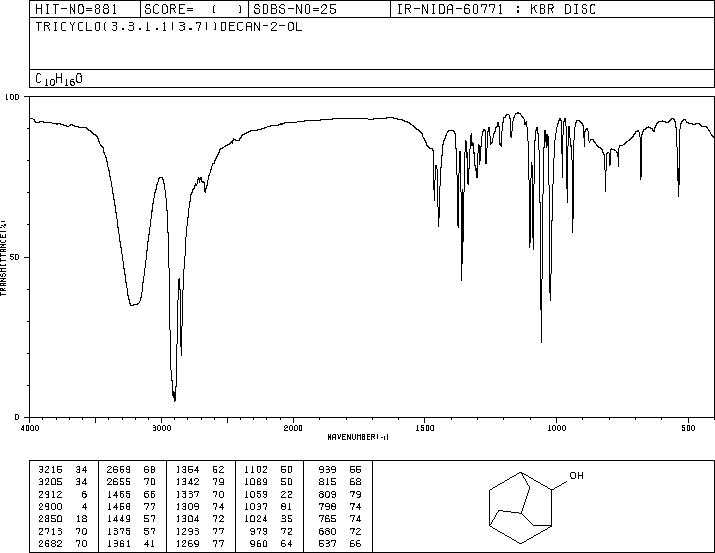715x553 pixels.
Task: Select peak table entry 680
Action: tap(327, 532)
